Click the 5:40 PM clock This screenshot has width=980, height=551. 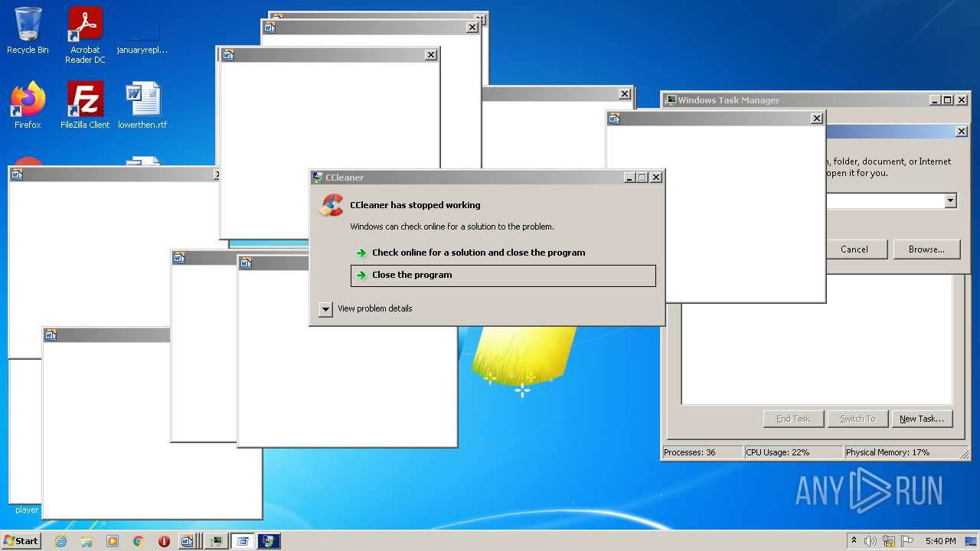coord(940,541)
